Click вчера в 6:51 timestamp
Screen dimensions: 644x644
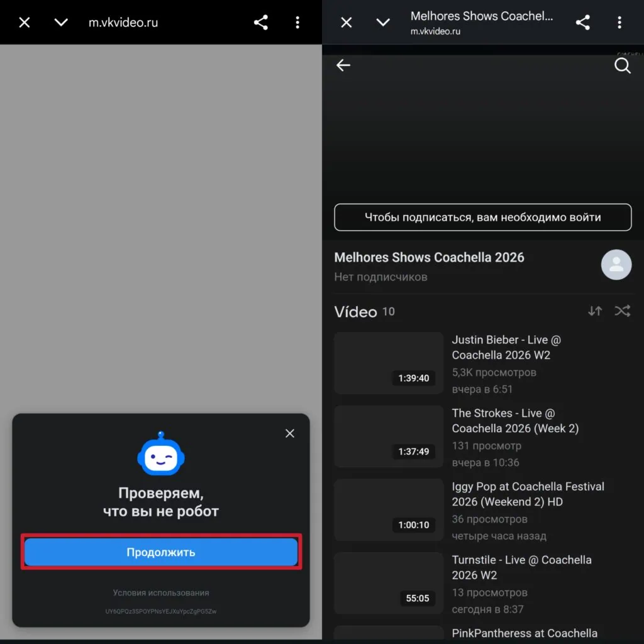click(x=482, y=389)
